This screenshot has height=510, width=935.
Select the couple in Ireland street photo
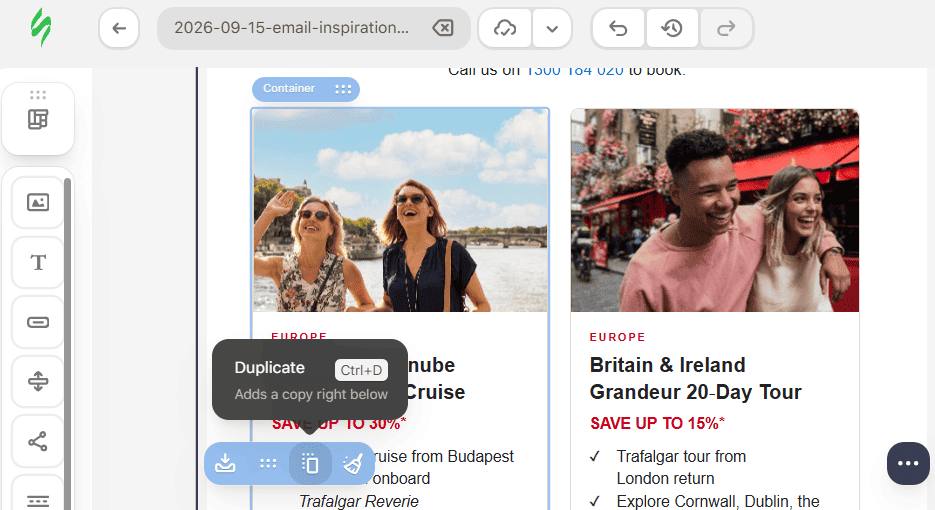coord(714,211)
